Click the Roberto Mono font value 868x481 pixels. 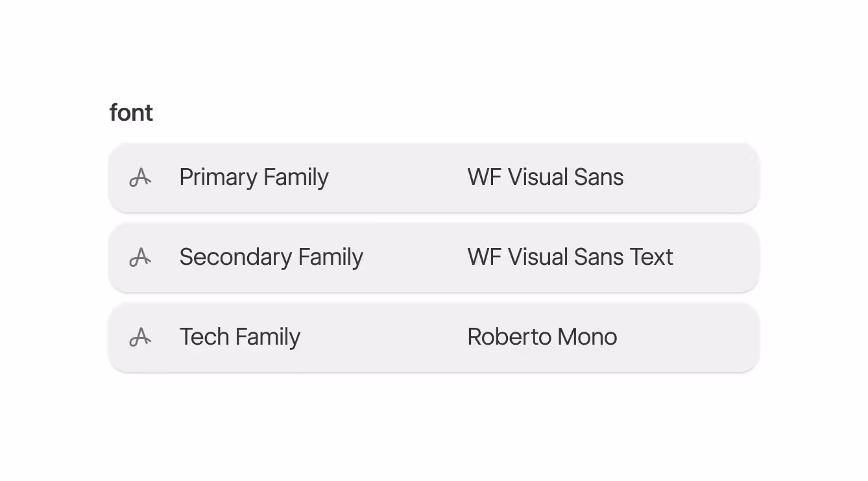point(542,337)
